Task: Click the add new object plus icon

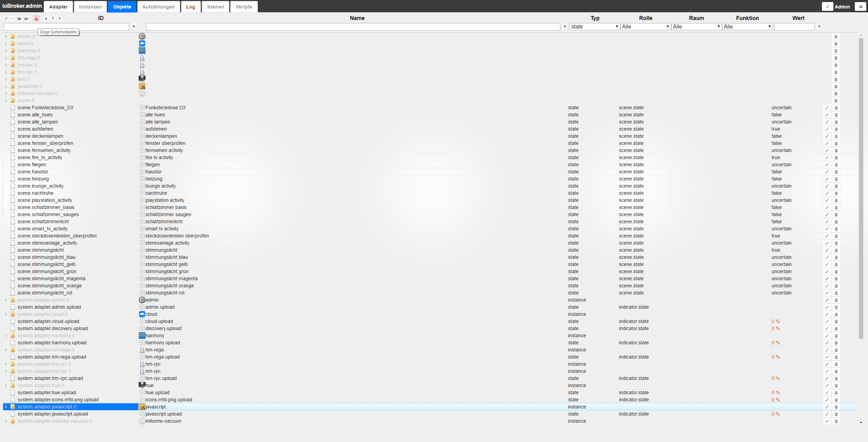Action: 46,19
